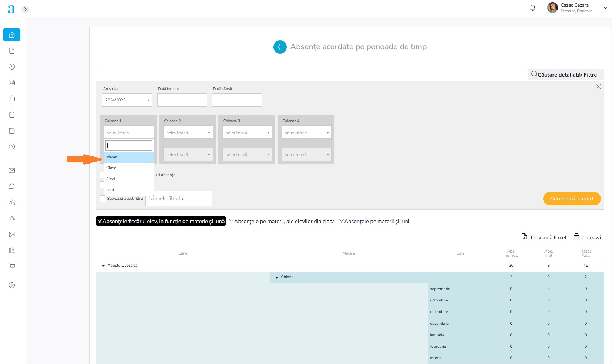Click the warning triangle sidebar icon
612x364 pixels.
coord(12,202)
